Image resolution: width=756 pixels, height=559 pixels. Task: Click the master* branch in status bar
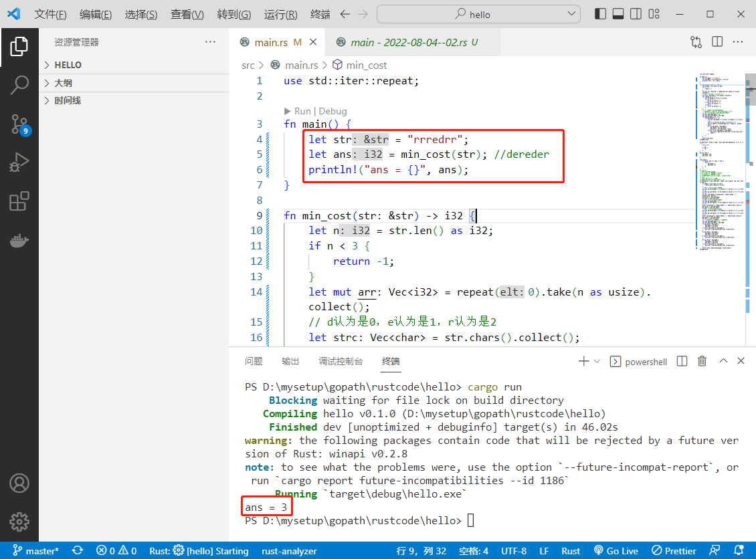[x=35, y=551]
